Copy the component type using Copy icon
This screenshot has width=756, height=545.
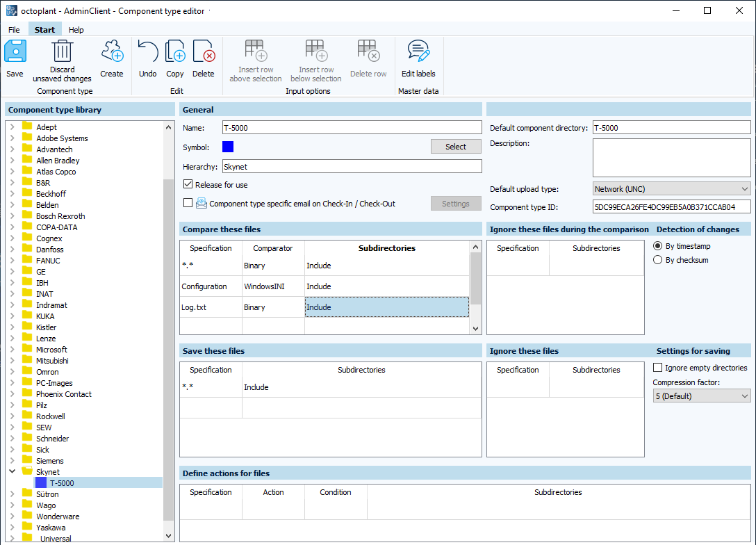click(x=175, y=53)
